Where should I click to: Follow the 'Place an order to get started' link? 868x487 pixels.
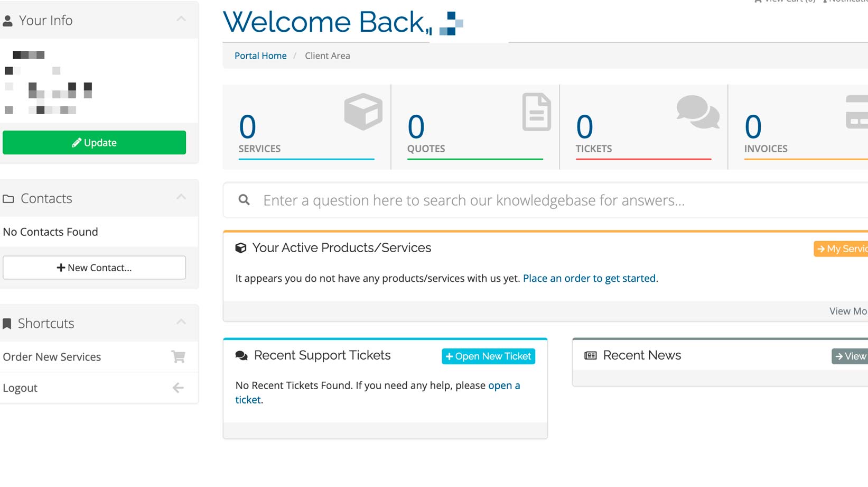click(589, 278)
